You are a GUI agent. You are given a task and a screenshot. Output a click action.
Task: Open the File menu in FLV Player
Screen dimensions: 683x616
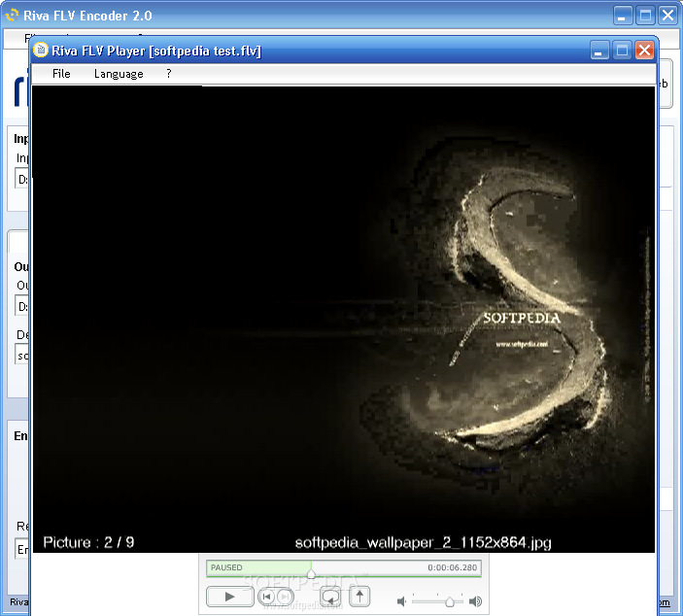pyautogui.click(x=61, y=74)
